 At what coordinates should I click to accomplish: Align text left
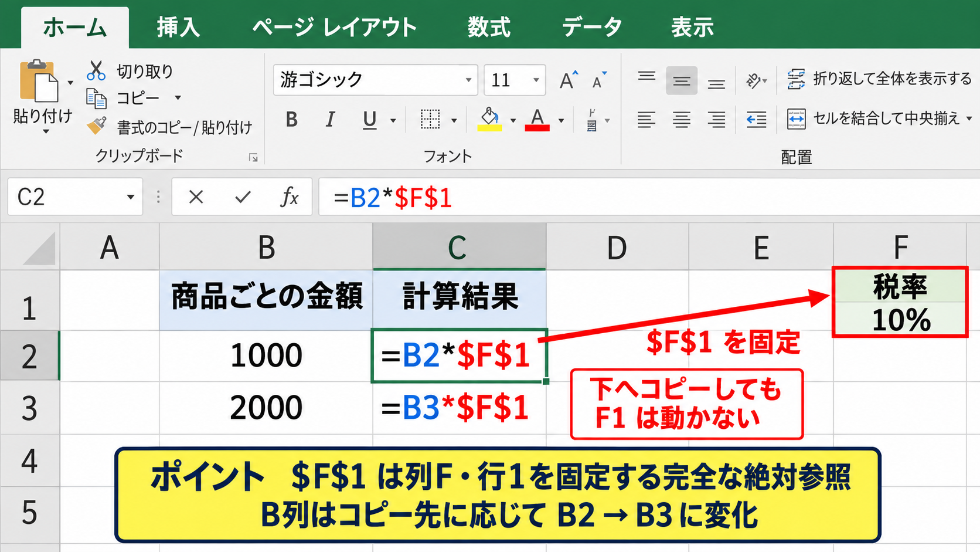tap(646, 120)
